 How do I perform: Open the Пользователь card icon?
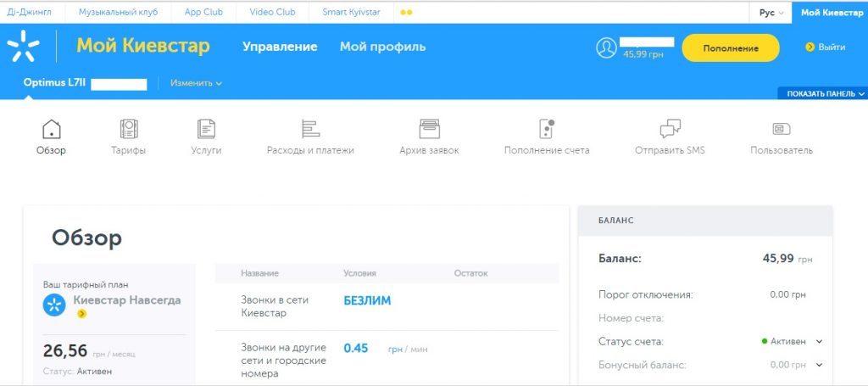781,129
